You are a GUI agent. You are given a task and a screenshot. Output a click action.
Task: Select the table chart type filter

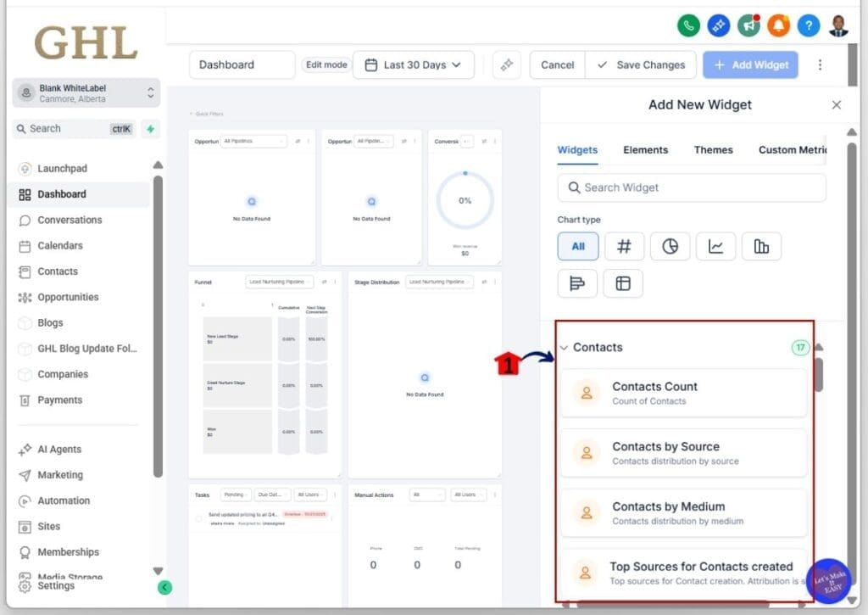pyautogui.click(x=623, y=283)
